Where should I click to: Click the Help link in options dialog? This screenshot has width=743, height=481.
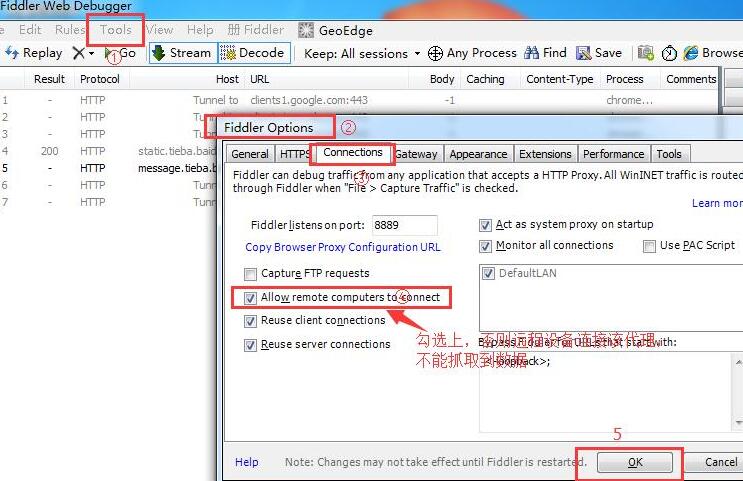(247, 462)
